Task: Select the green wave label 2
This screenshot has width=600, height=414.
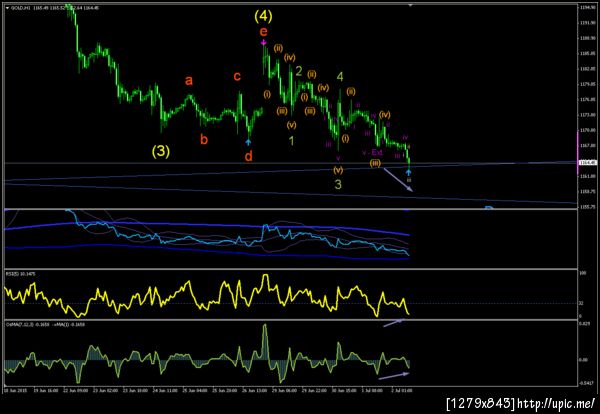Action: 299,71
